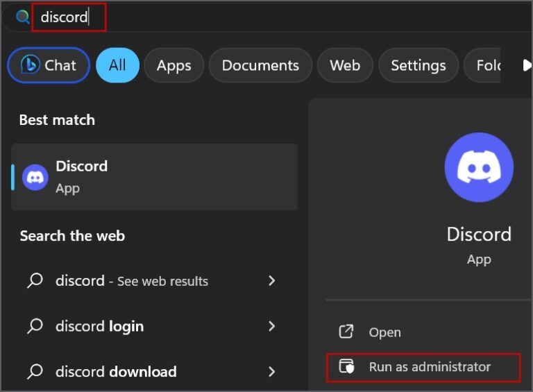Image resolution: width=533 pixels, height=392 pixels.
Task: Expand the 'discord - See web results' chevron
Action: point(271,280)
